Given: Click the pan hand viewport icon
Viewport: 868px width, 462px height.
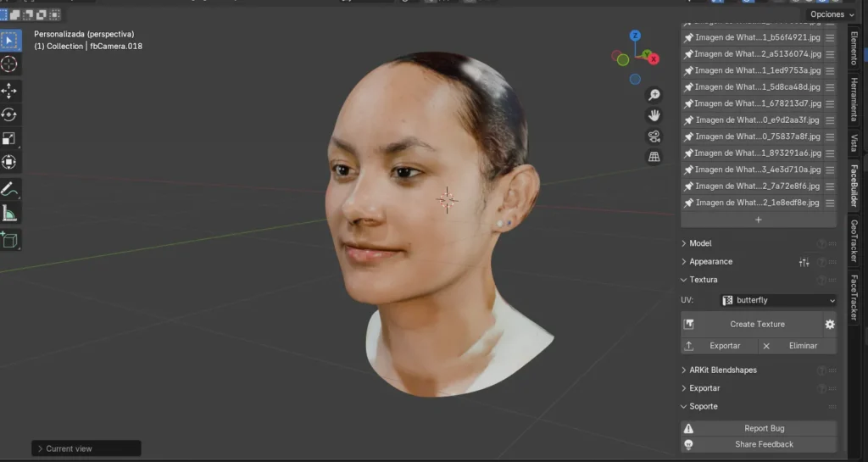Looking at the screenshot, I should (x=654, y=115).
